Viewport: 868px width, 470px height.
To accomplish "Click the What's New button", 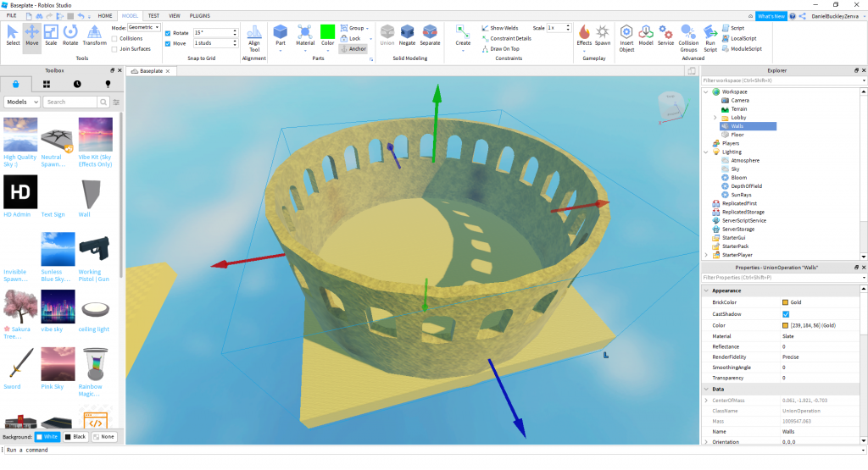I will 770,16.
